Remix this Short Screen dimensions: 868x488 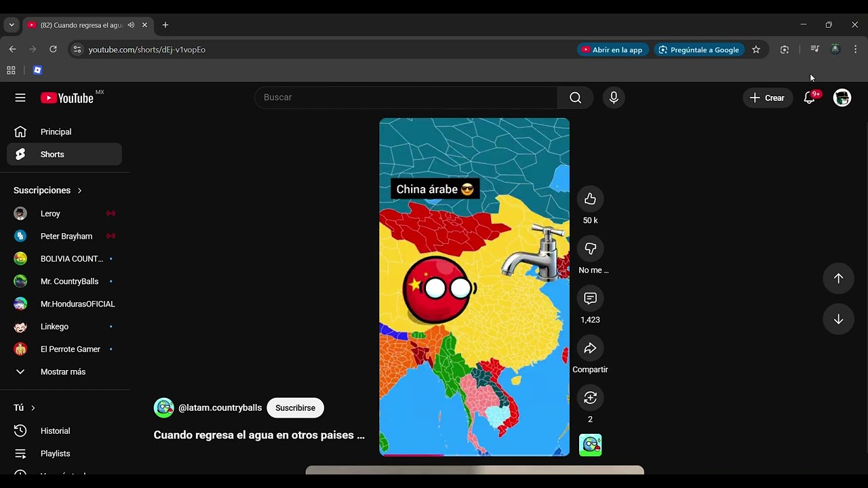click(590, 397)
